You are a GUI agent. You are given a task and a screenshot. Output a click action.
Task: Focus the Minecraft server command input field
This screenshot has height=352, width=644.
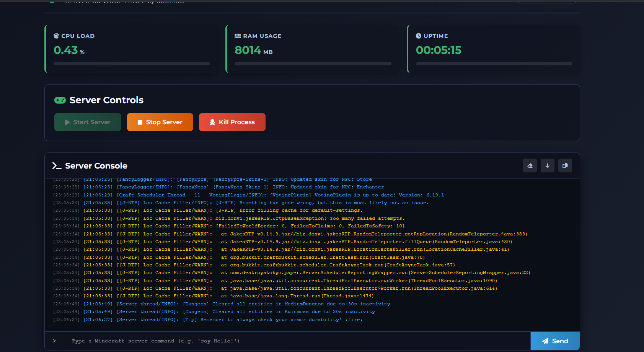(x=297, y=341)
